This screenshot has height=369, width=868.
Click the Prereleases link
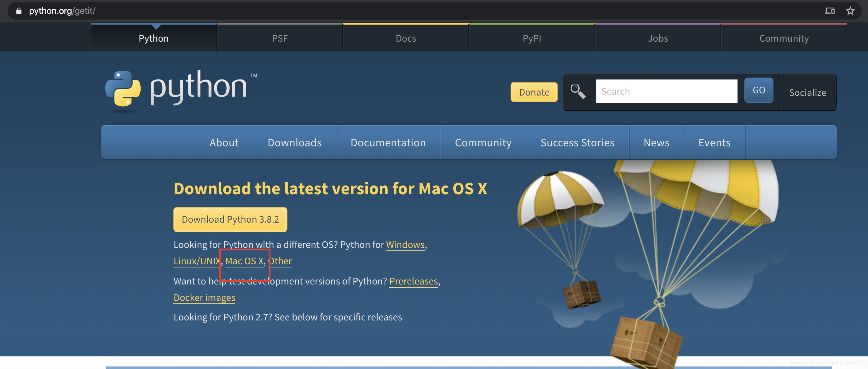coord(413,281)
